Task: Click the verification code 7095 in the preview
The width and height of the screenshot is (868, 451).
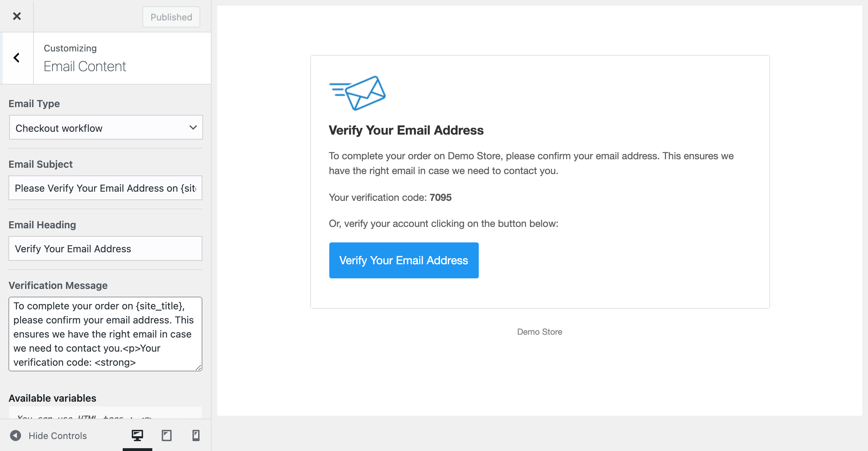Action: point(441,197)
